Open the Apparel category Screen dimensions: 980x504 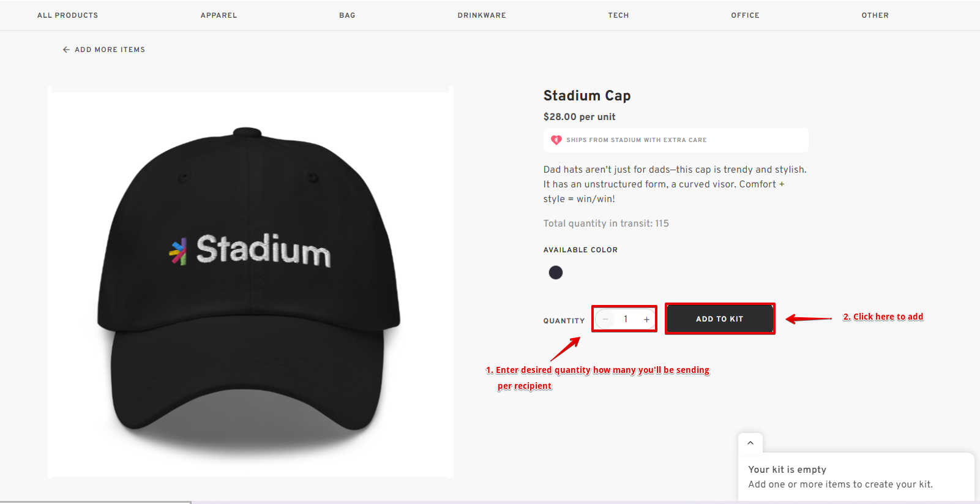(x=219, y=15)
